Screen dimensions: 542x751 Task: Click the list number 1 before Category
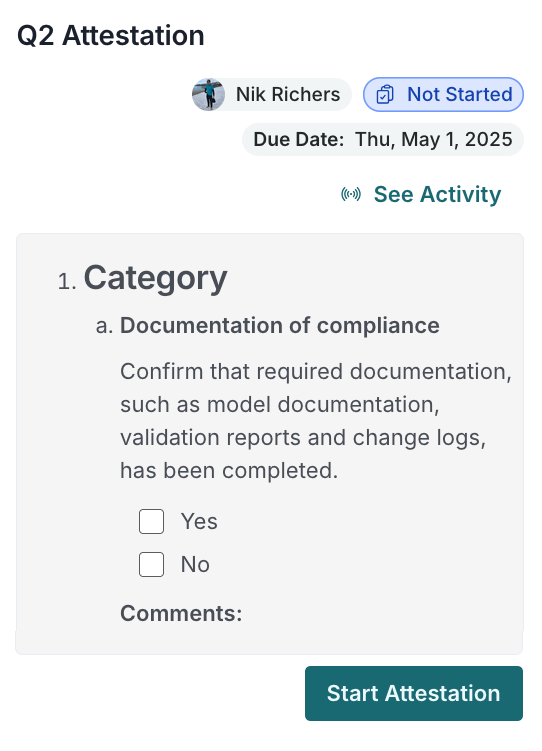[x=67, y=282]
